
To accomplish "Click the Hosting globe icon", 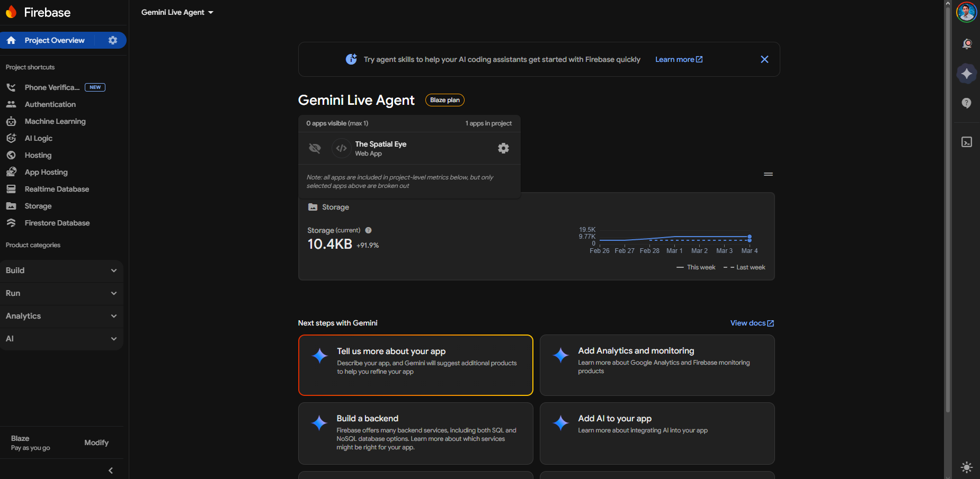I will click(11, 155).
